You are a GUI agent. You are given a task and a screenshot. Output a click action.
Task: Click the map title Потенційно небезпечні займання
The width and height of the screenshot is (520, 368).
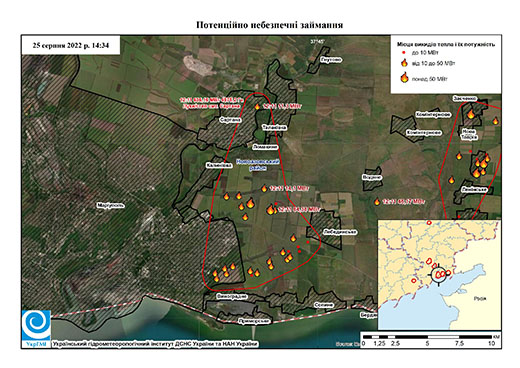[269, 25]
